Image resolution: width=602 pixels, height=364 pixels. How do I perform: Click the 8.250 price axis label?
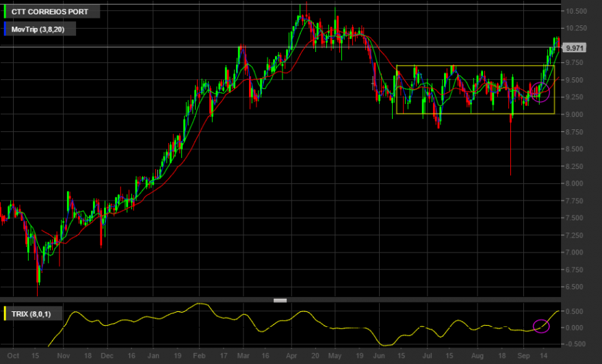pos(575,166)
